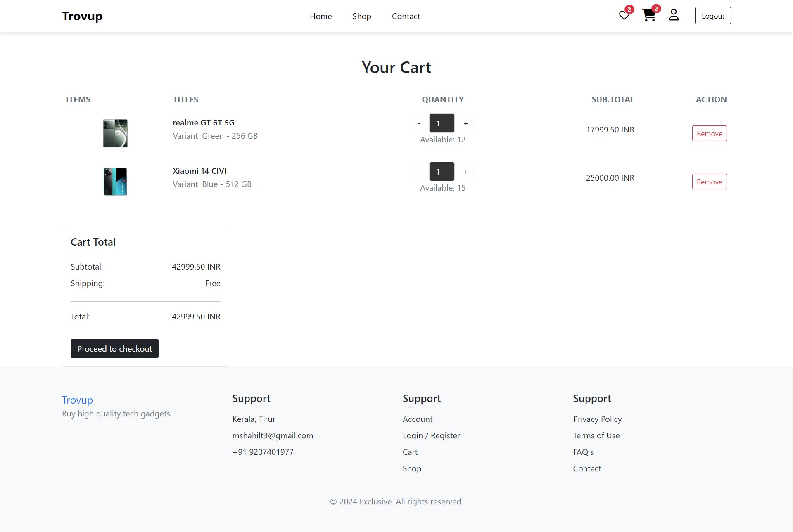Decrease Xiaomi 14 CIVI quantity
The image size is (793, 532).
tap(419, 172)
